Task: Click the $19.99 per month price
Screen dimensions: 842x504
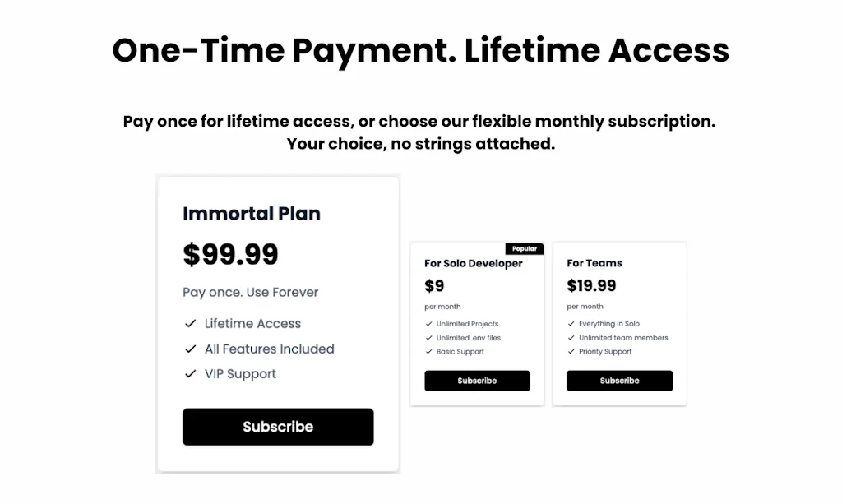Action: pos(591,286)
